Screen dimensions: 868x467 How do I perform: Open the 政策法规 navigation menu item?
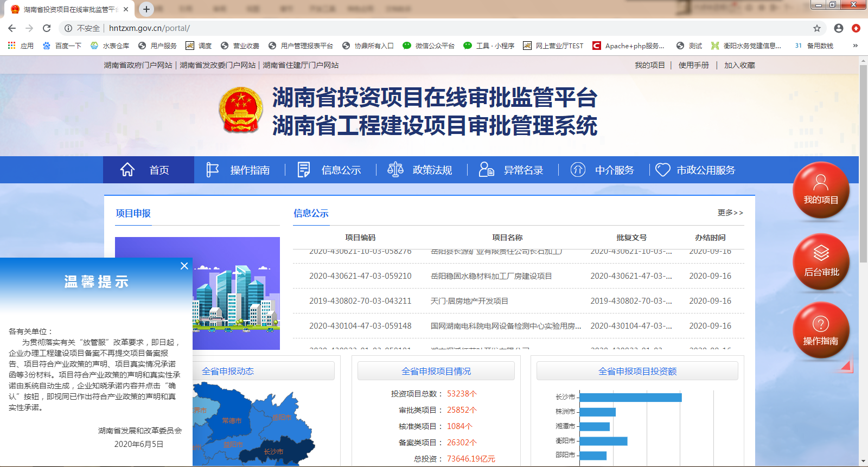[420, 170]
